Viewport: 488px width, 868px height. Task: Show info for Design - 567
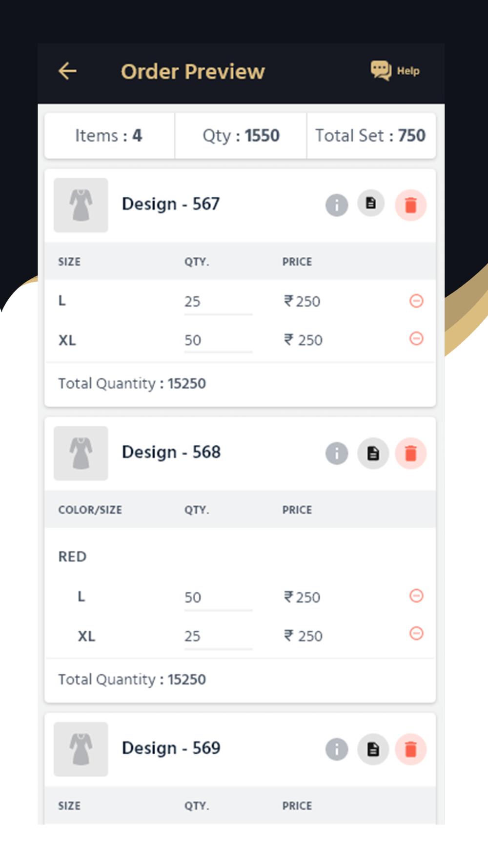pos(337,205)
